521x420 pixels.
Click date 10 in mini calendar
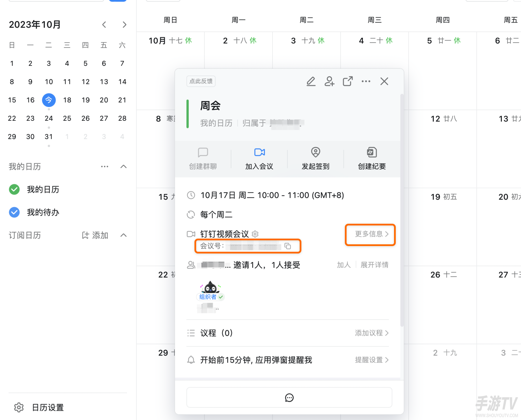pos(49,82)
